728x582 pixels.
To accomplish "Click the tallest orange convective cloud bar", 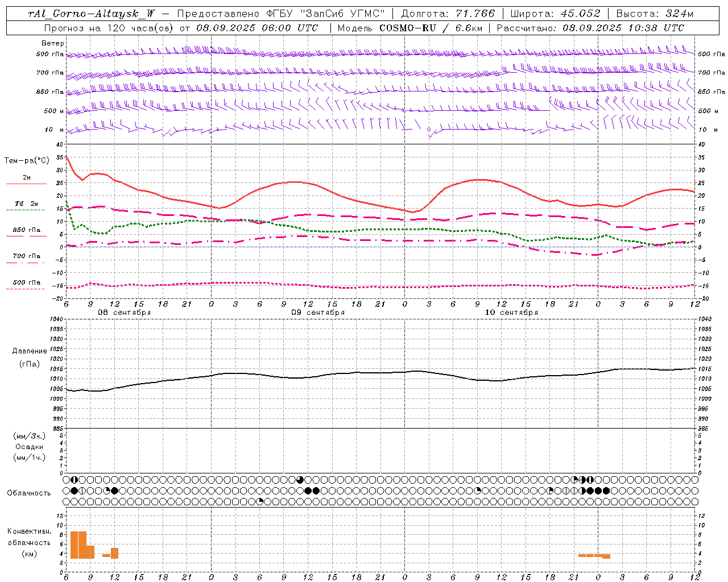I will (x=78, y=544).
